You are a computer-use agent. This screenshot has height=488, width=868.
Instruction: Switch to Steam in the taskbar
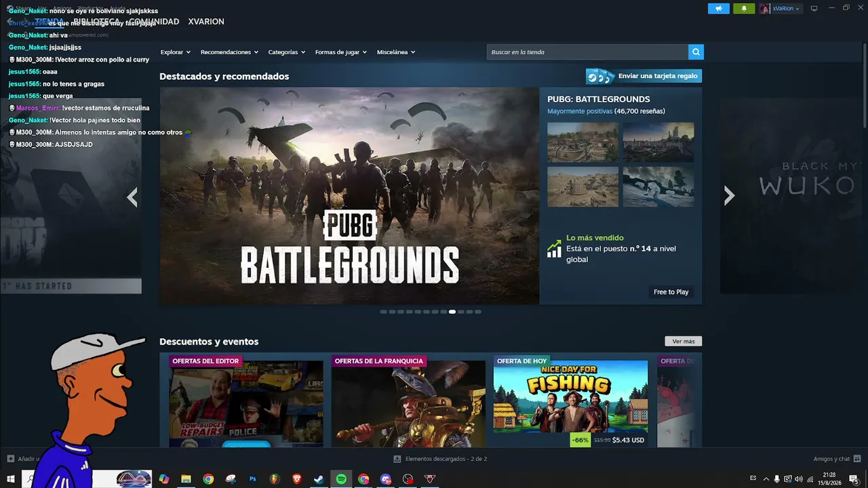coord(319,479)
